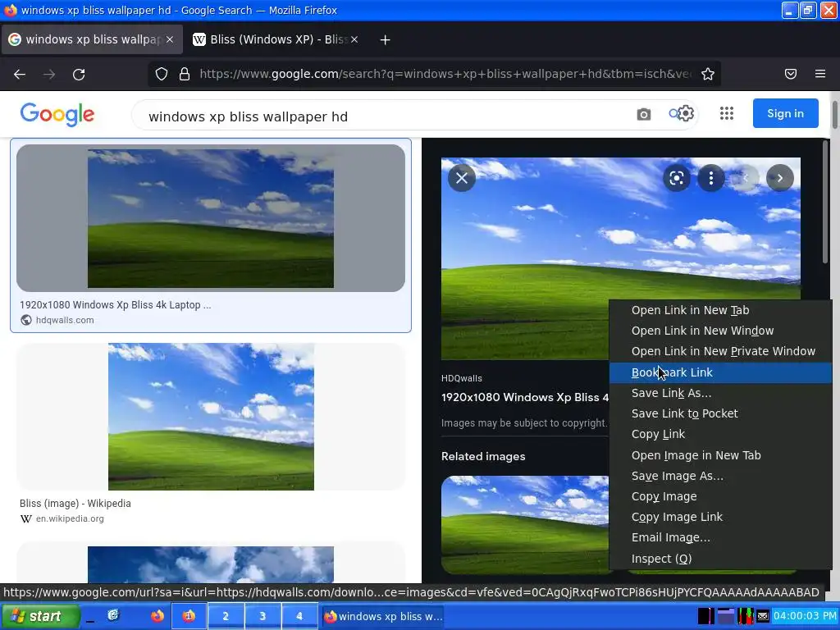Select Copy Image option
This screenshot has height=630, width=840.
[720, 496]
